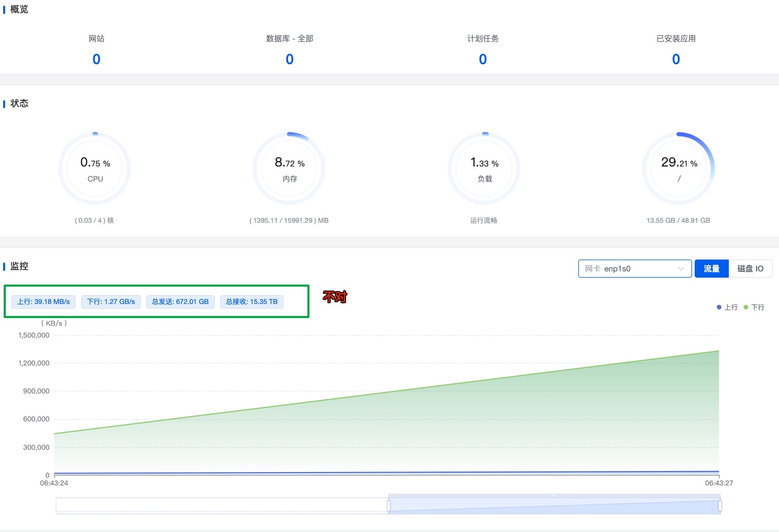Toggle the 下行 legend series

tap(754, 307)
